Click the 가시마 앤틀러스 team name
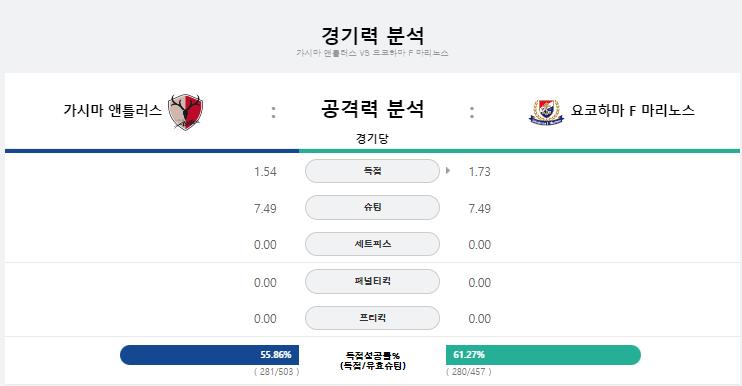742x386 pixels. (113, 111)
